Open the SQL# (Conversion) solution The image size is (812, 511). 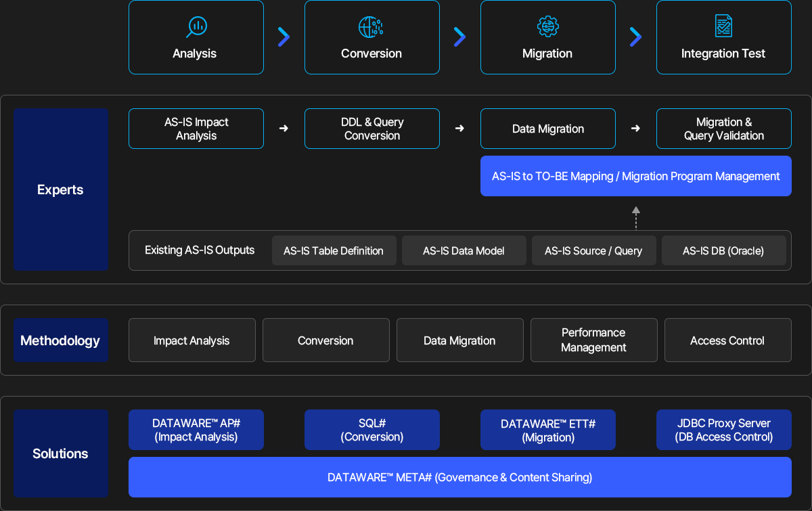372,430
